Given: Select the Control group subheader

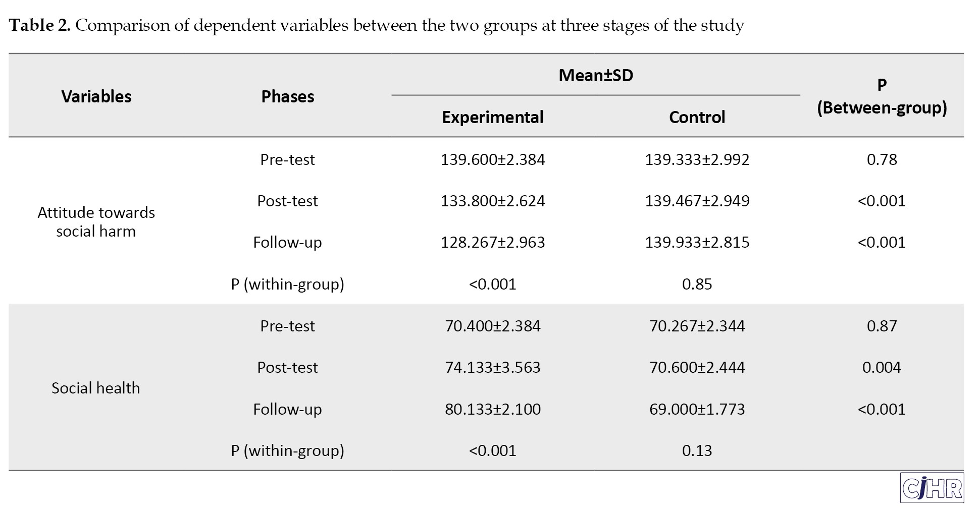Looking at the screenshot, I should 697,117.
